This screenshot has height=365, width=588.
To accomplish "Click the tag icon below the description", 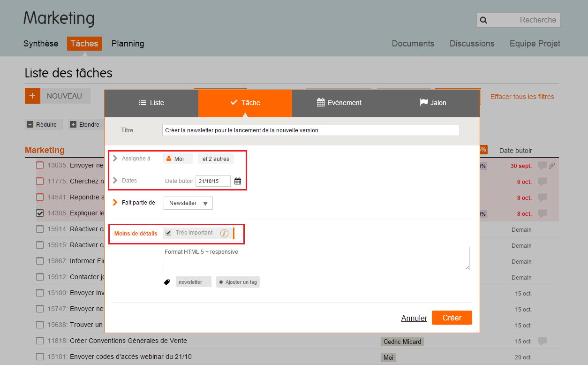I will (167, 282).
